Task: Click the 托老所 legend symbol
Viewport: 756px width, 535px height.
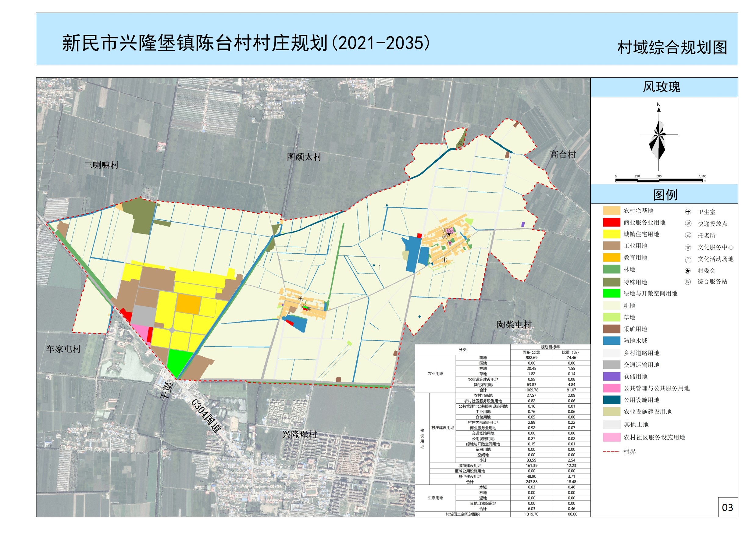Action: tap(688, 235)
